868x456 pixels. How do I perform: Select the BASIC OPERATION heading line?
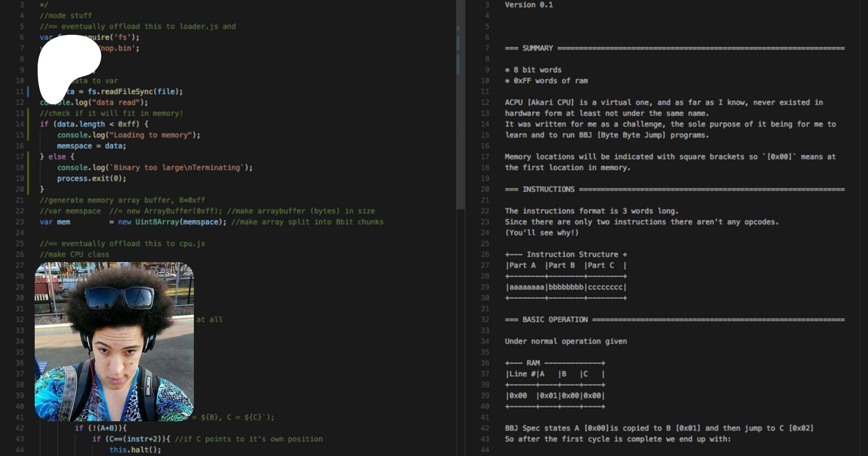click(x=555, y=319)
